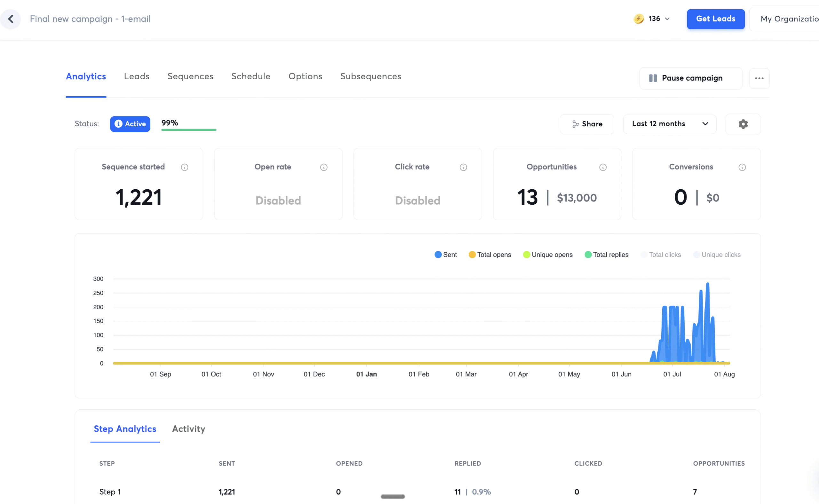Toggle Sent series in chart legend
Image resolution: width=819 pixels, height=504 pixels.
[446, 255]
